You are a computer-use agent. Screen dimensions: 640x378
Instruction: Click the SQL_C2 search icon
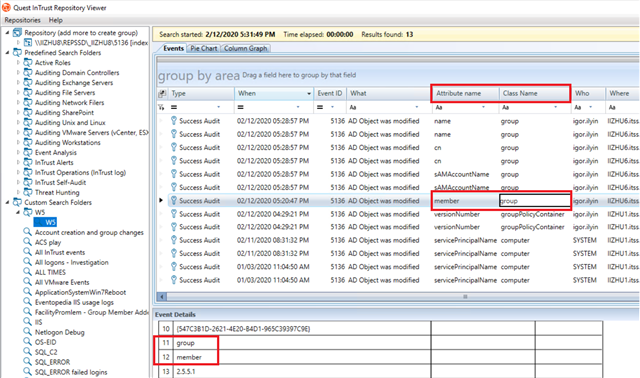(27, 352)
